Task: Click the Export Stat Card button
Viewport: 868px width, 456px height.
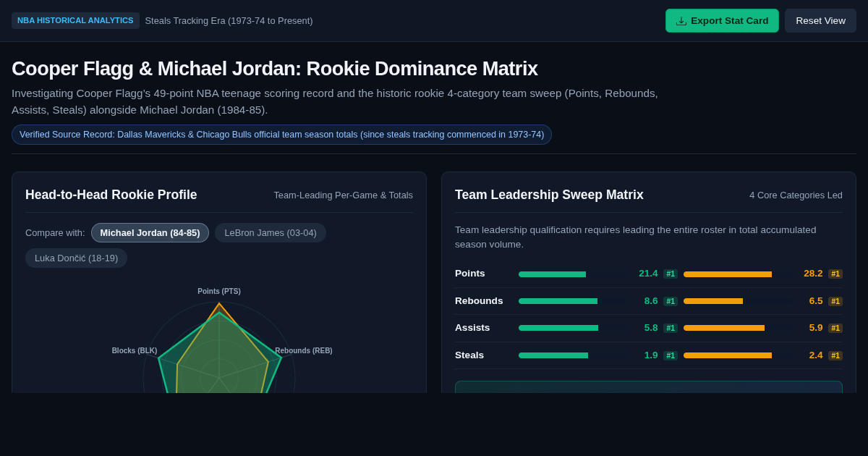Action: click(x=722, y=20)
